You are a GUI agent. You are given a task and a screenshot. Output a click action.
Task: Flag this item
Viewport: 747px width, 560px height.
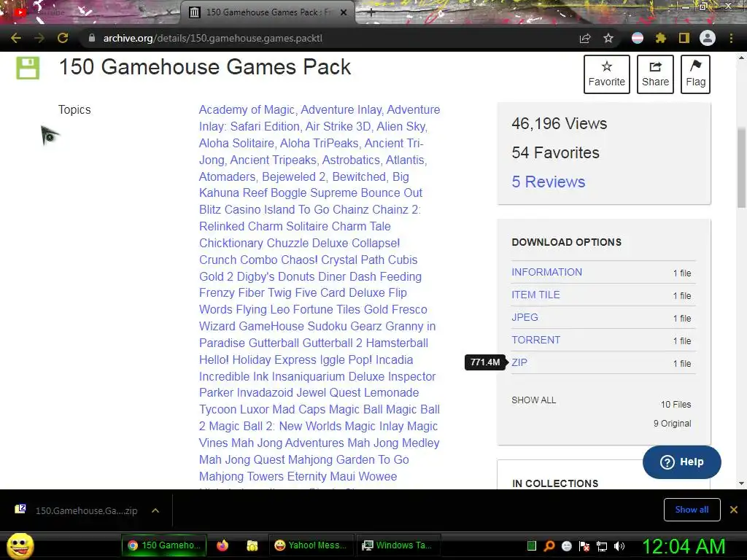(x=695, y=74)
